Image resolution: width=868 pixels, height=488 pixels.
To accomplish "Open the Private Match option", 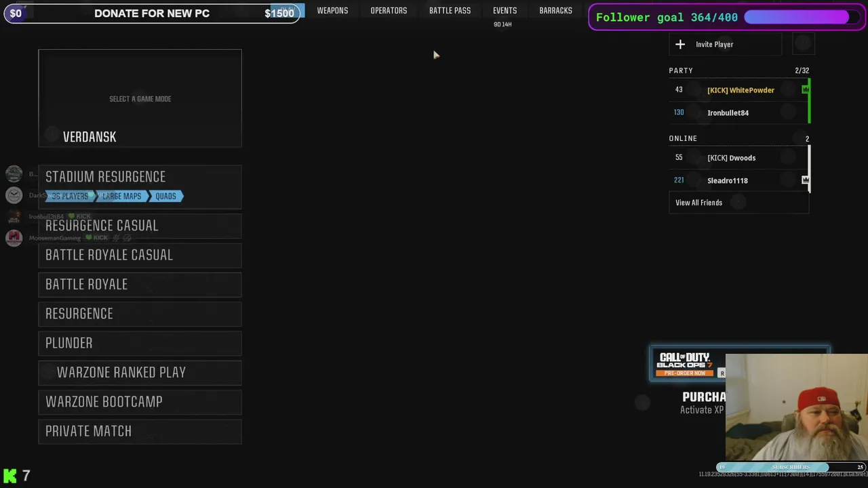I will click(140, 431).
